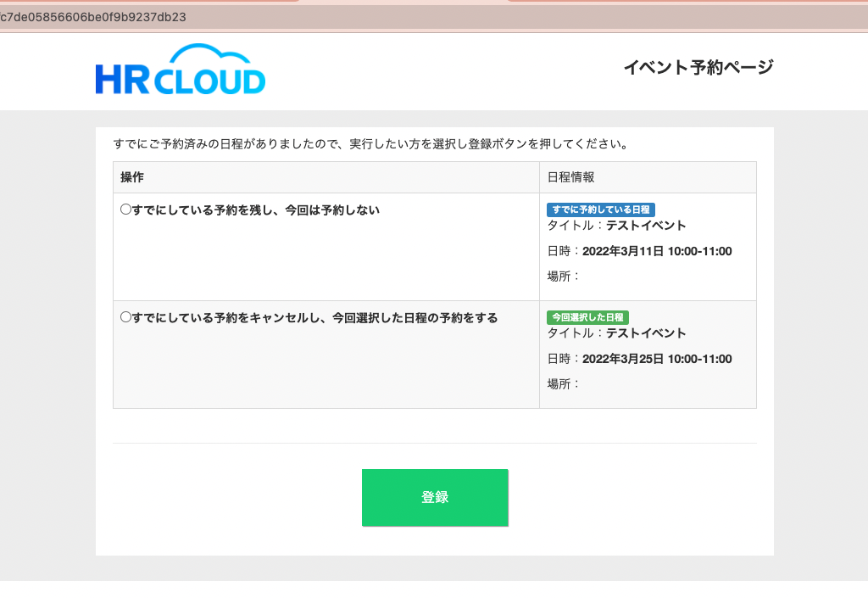Click the 日程情報 column header

[570, 177]
